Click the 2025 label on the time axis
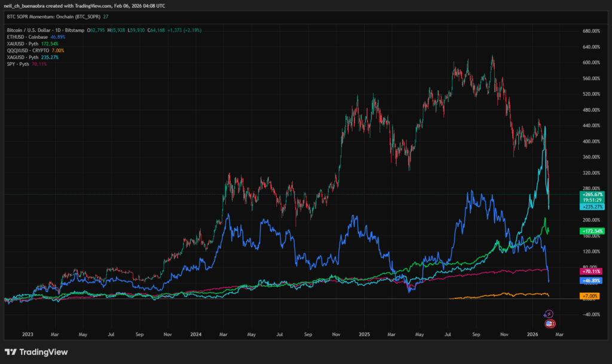612x364 pixels. (x=365, y=334)
